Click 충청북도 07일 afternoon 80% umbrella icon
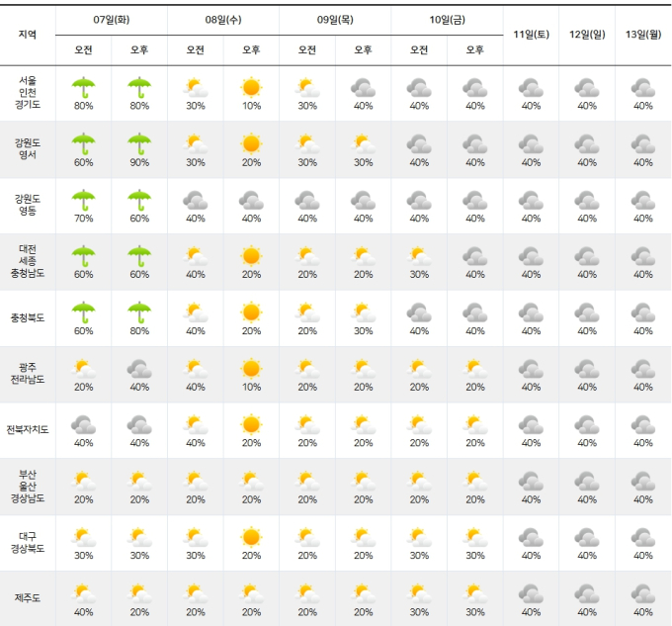The image size is (672, 626). 139,312
